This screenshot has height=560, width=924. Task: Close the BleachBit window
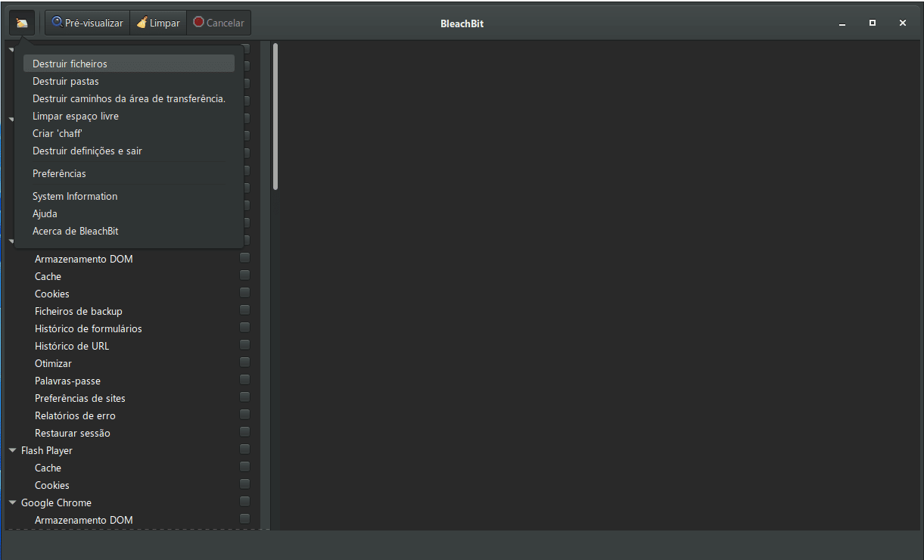pyautogui.click(x=903, y=23)
